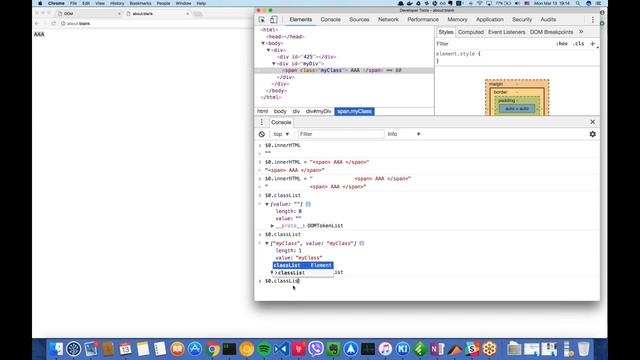Click the about:blank address bar
The height and width of the screenshot is (360, 640).
coord(155,24)
